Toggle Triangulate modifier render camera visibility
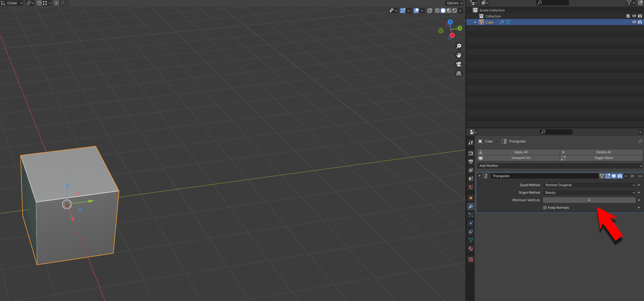The height and width of the screenshot is (301, 644). [620, 176]
